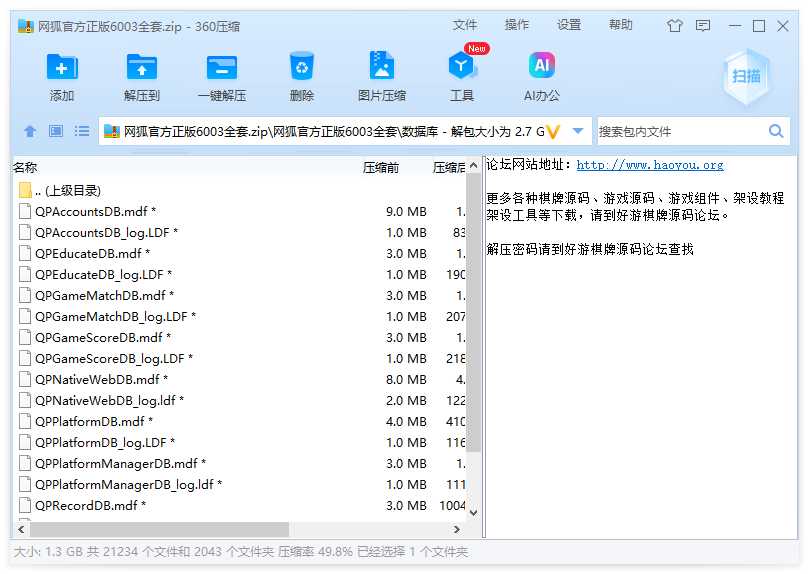Click the file icon of QPNativeWebDB.mdf
This screenshot has width=809, height=574.
[x=24, y=379]
